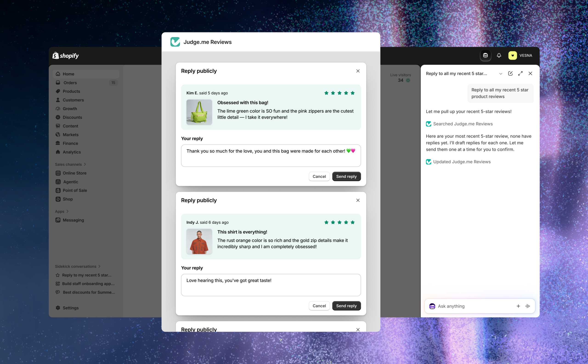
Task: Cancel reply to Indy J.
Action: click(x=319, y=306)
